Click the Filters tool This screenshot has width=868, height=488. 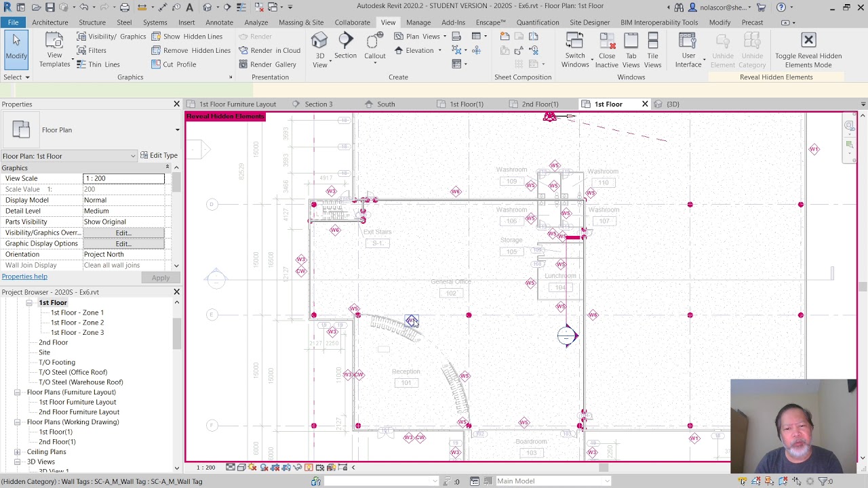click(91, 50)
